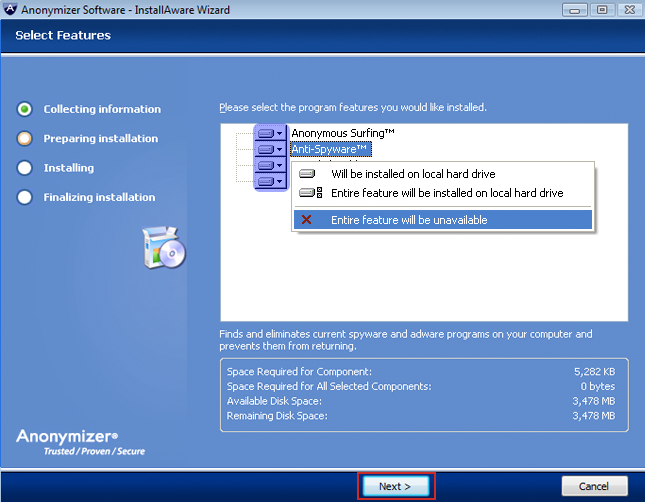Screen dimensions: 645x502
Task: Click the 'Preparing installation' step indicator
Action: 25,138
